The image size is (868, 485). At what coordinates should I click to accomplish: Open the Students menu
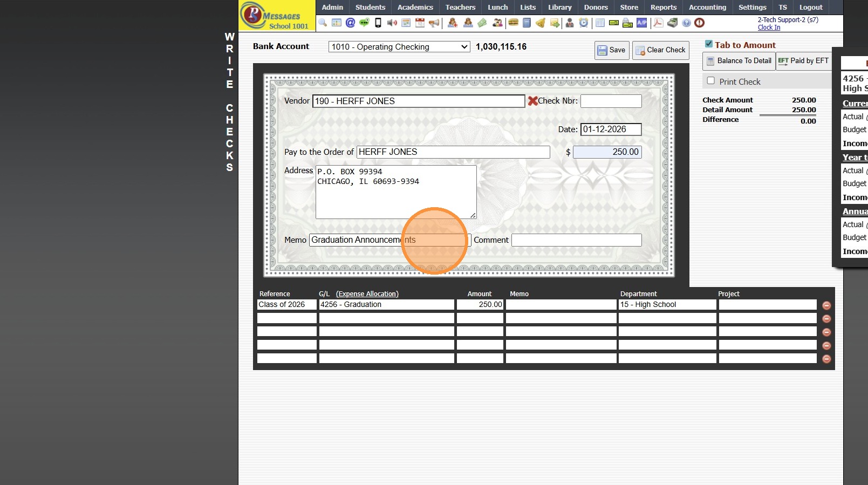click(371, 8)
